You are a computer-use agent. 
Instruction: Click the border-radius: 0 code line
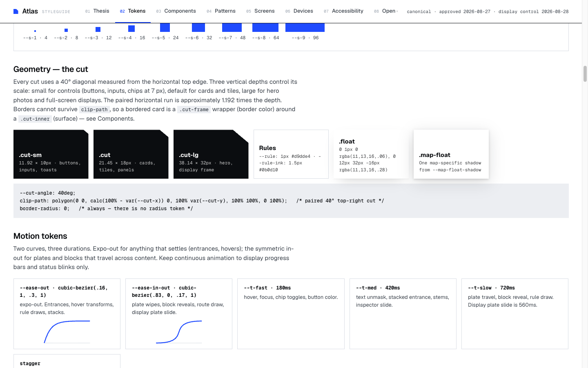tap(106, 209)
